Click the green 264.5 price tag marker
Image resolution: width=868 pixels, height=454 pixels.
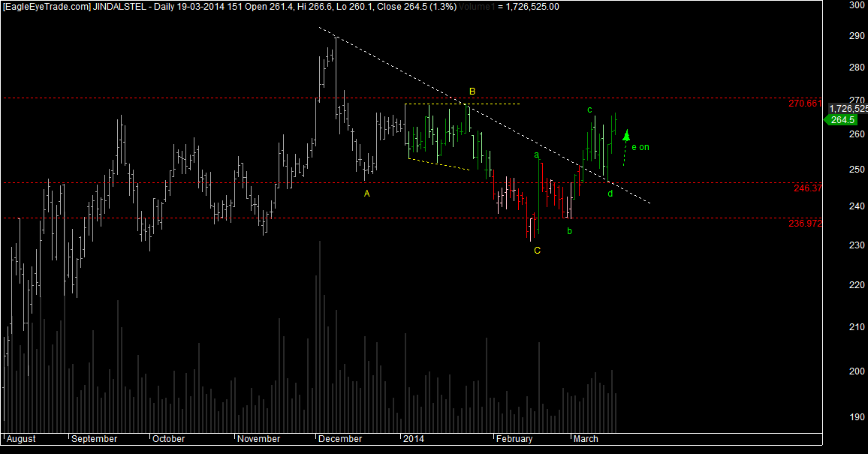tap(840, 120)
